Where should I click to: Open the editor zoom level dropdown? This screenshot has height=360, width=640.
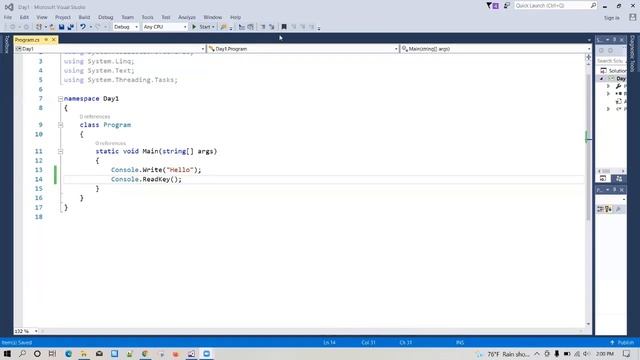click(26, 331)
